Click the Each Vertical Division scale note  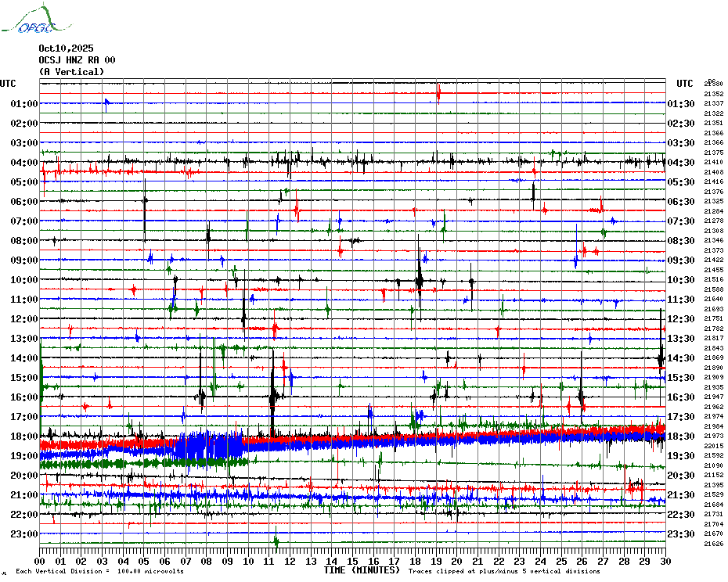pyautogui.click(x=99, y=572)
